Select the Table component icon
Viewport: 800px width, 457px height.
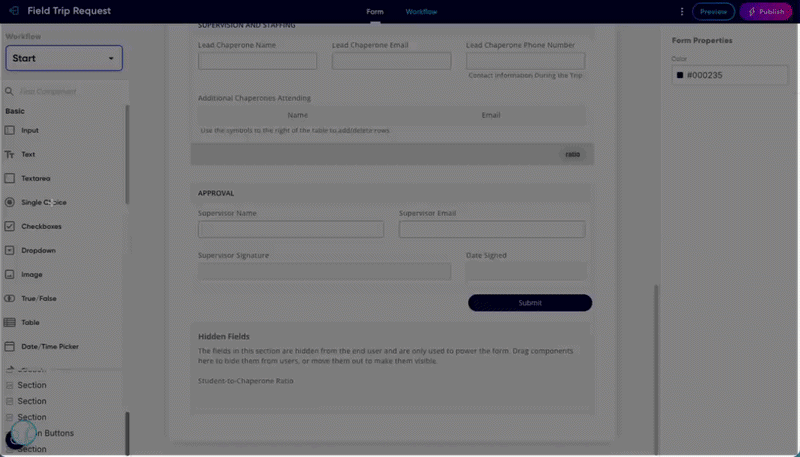10,322
